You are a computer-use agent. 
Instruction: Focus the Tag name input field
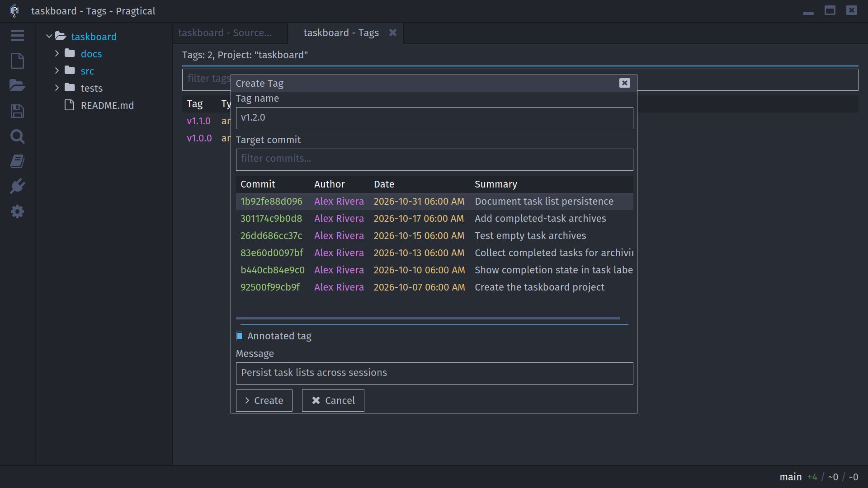tap(434, 118)
